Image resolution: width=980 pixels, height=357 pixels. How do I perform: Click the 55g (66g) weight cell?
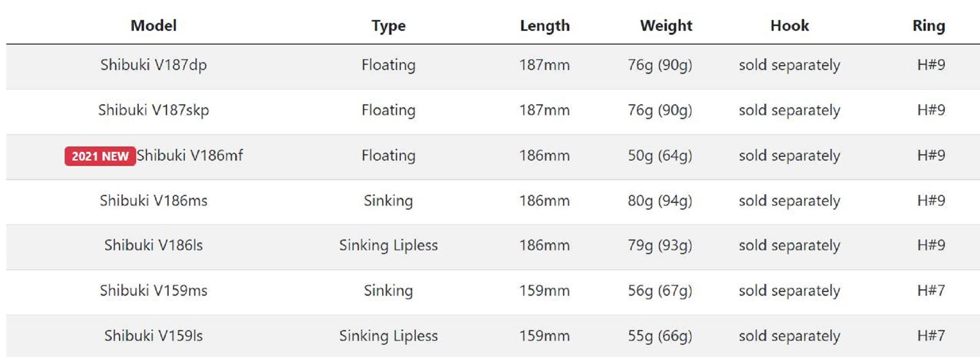[x=660, y=335]
